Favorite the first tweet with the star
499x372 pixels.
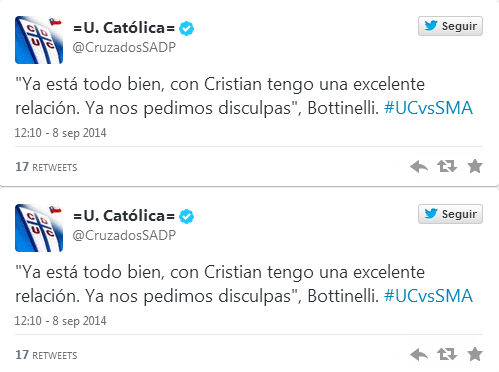click(x=475, y=166)
